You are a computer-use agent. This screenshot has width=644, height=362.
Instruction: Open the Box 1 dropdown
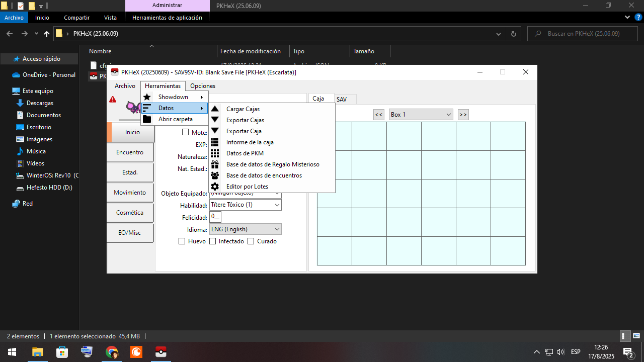pos(421,115)
